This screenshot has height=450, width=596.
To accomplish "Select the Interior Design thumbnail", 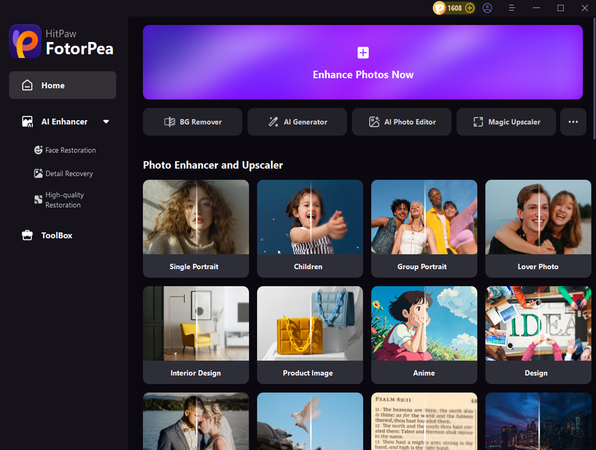I will 196,323.
